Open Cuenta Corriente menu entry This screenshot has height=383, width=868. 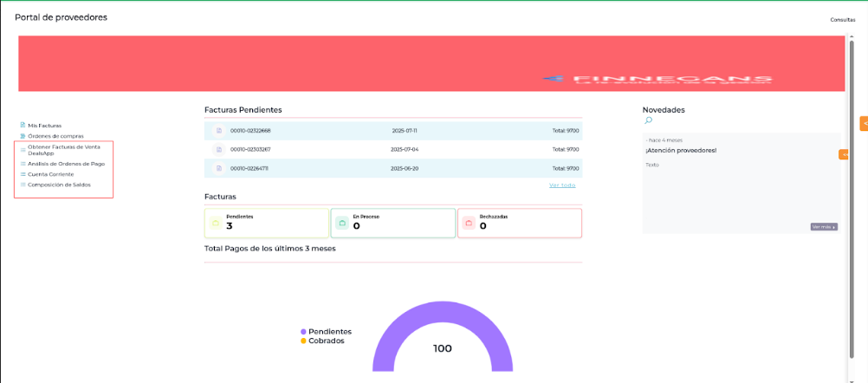pyautogui.click(x=50, y=174)
